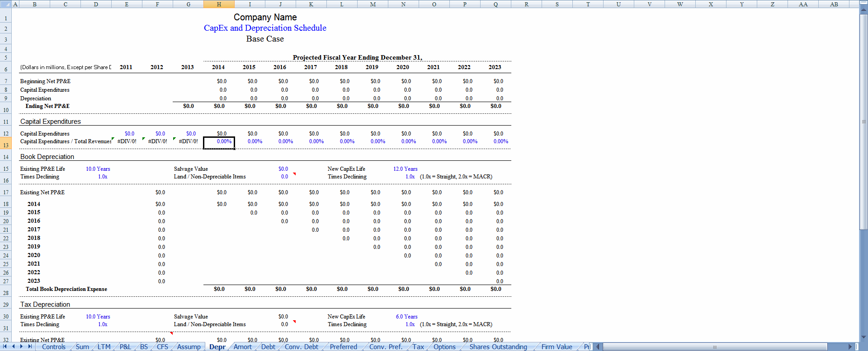Screen dimensions: 868x351
Task: Select column B header
Action: [x=34, y=4]
